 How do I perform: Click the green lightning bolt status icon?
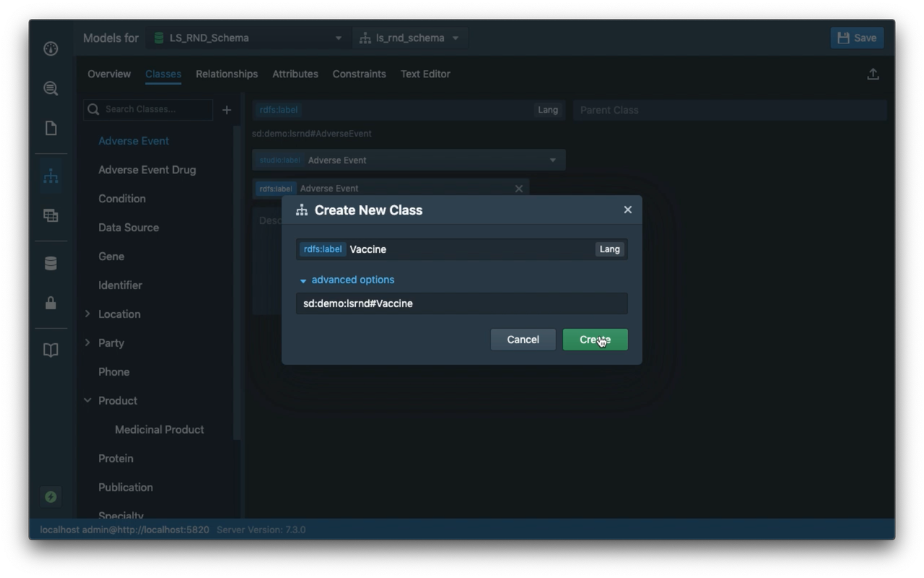point(51,496)
